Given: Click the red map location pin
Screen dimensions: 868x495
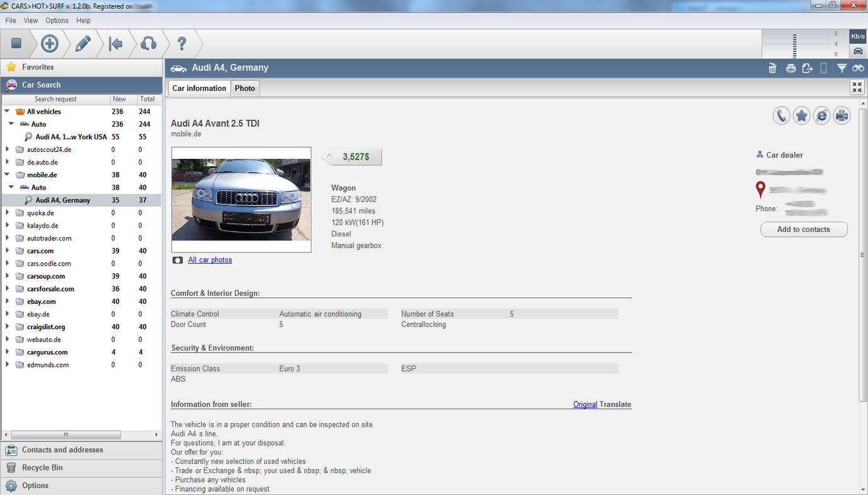Looking at the screenshot, I should coord(761,189).
